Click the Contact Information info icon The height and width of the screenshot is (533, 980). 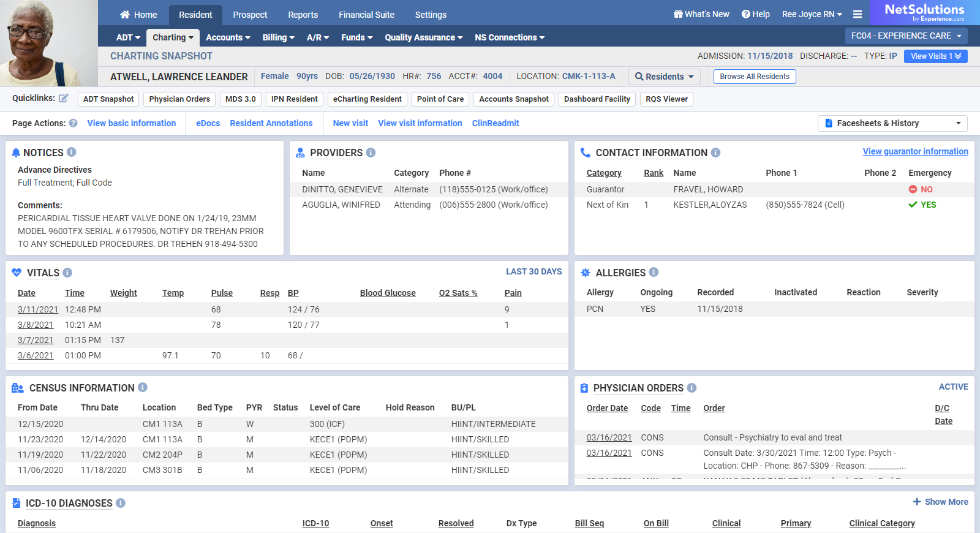coord(715,153)
